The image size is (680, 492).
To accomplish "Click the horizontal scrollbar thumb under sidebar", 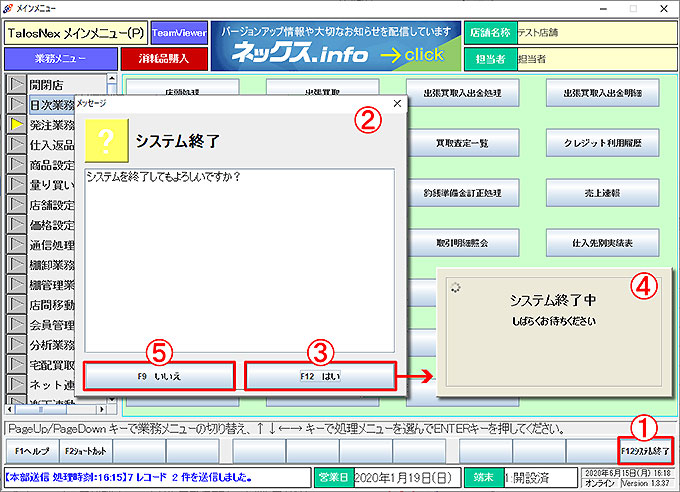I will pyautogui.click(x=41, y=409).
